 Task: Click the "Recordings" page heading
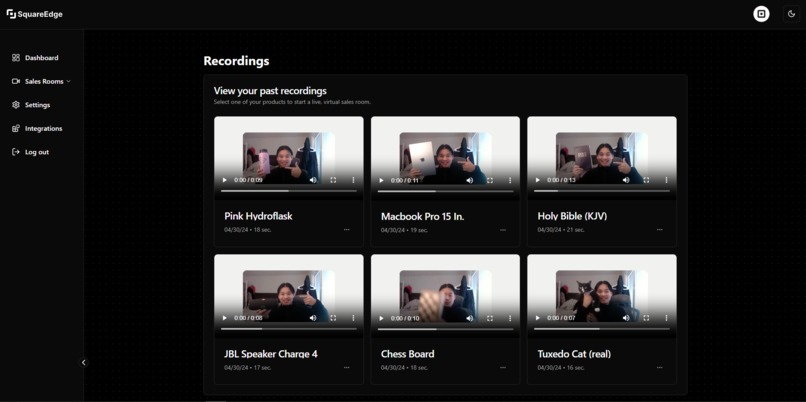click(x=236, y=61)
